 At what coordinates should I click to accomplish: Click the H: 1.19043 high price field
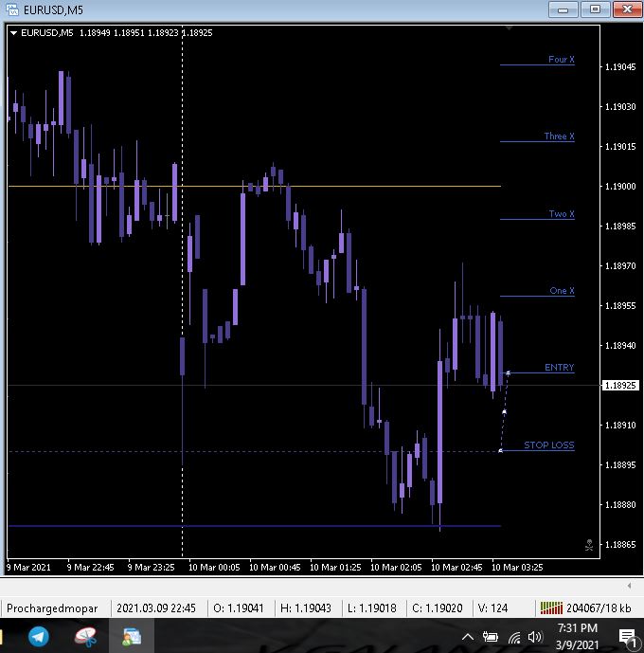(306, 608)
